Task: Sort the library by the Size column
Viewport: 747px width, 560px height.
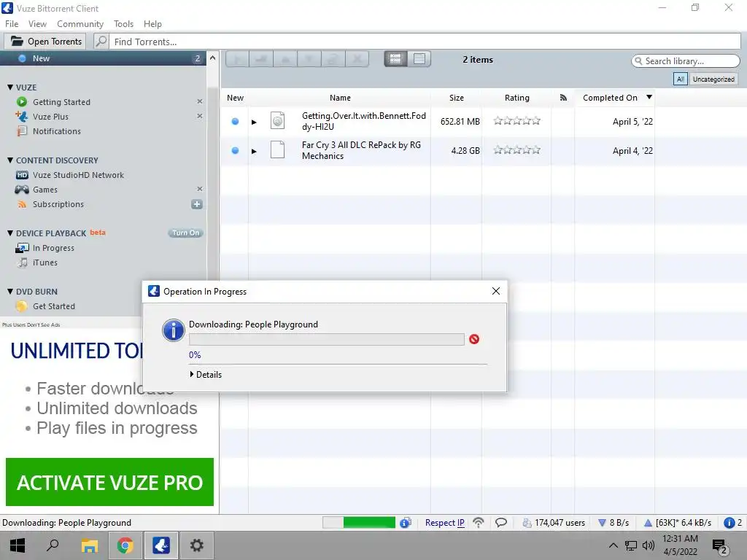Action: [457, 98]
